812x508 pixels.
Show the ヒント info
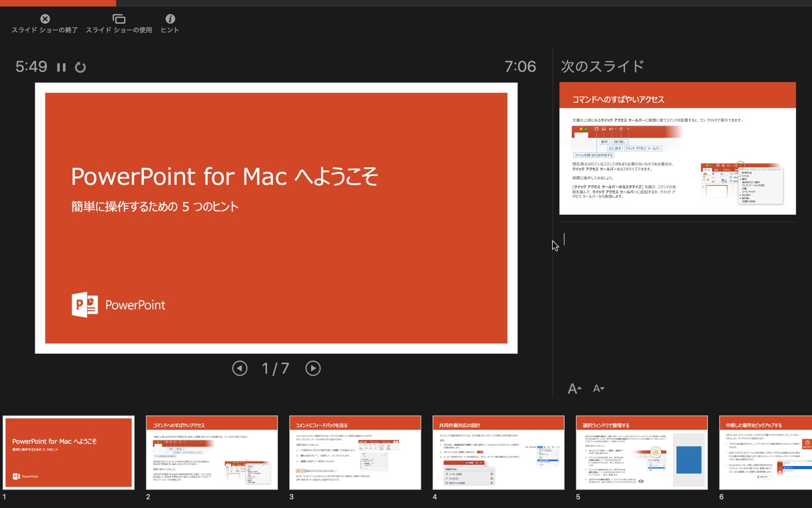click(x=170, y=24)
